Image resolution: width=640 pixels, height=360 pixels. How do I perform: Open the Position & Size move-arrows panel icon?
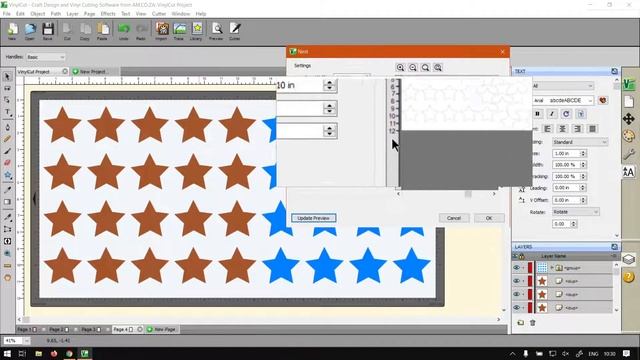click(629, 119)
